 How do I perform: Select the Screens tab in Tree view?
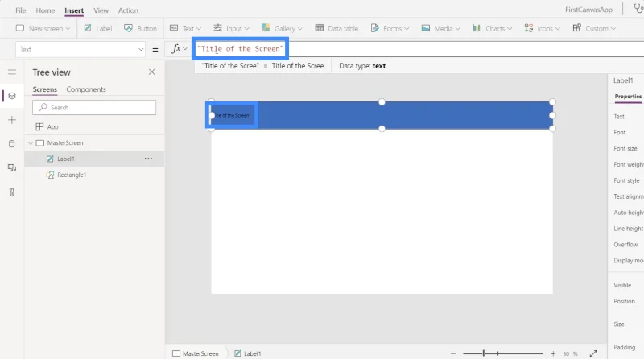tap(45, 89)
